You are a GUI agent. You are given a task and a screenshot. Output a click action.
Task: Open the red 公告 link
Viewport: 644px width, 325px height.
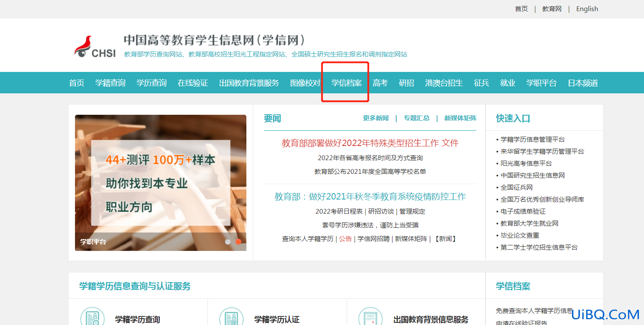[345, 239]
